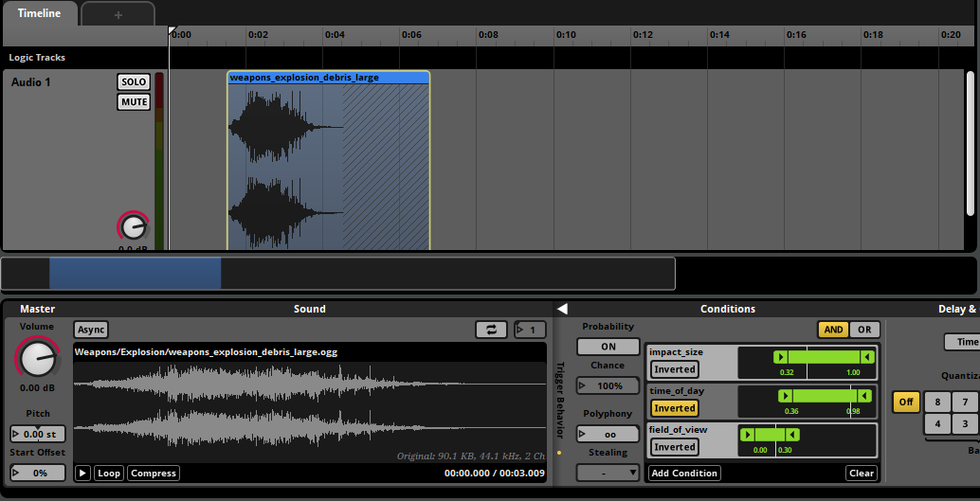980x501 pixels.
Task: Add a new timeline tab with plus
Action: tap(118, 14)
